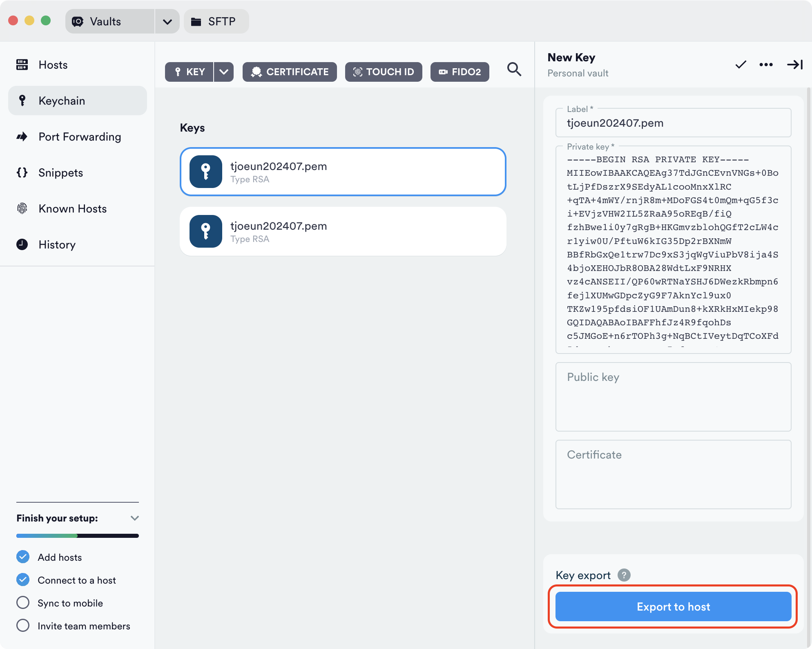
Task: Switch to the SFTP tab
Action: coord(216,22)
